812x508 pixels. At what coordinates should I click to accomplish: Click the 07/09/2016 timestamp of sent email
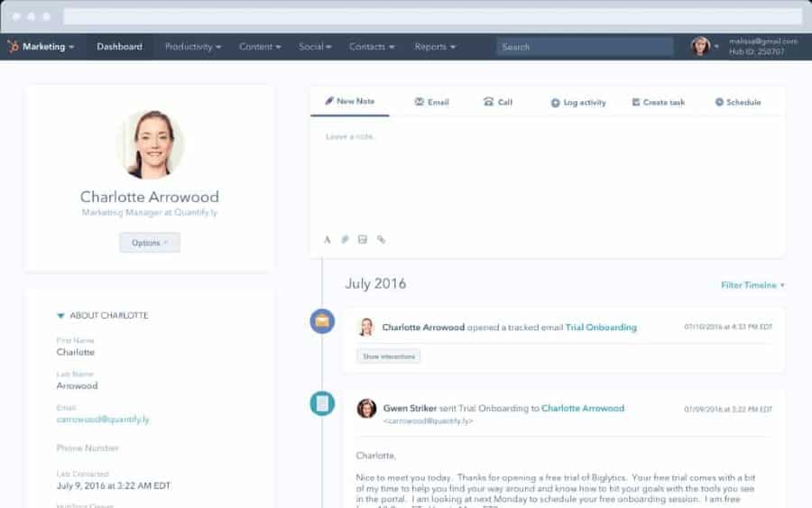728,409
